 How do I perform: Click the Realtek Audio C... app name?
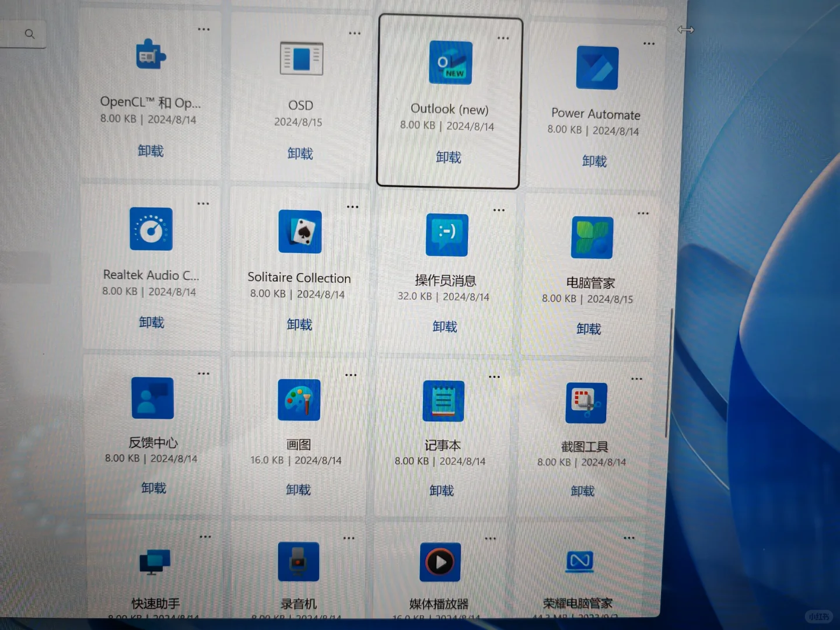click(151, 275)
